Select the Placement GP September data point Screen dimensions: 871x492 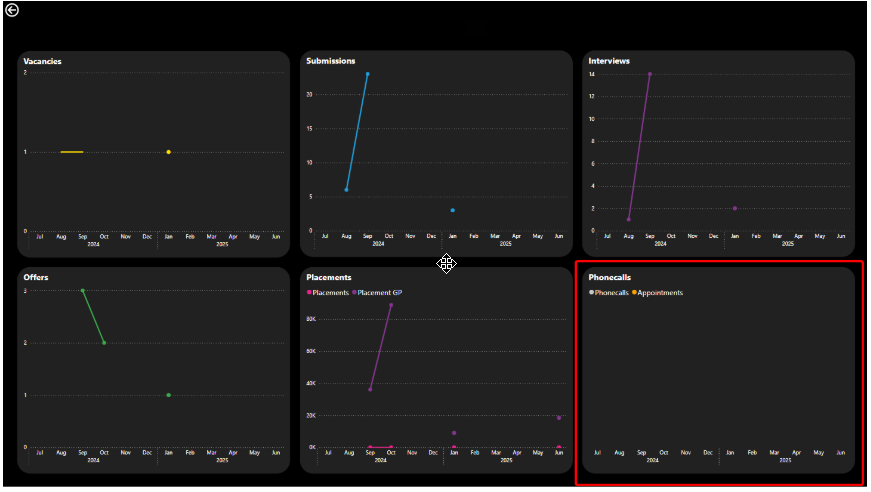click(370, 390)
